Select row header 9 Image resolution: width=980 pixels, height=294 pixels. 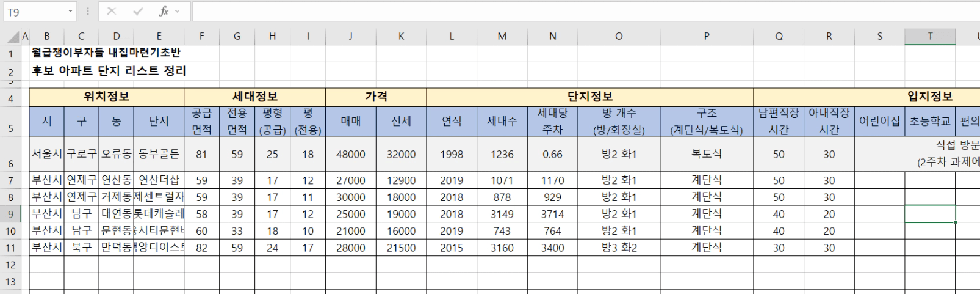[x=11, y=215]
